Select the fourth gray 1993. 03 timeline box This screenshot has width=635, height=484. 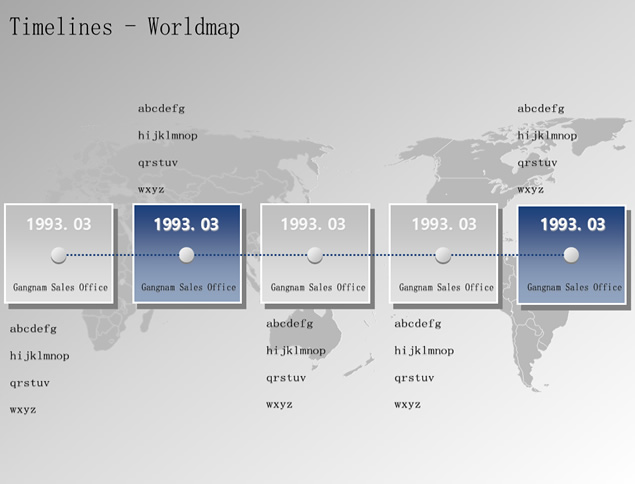tap(443, 254)
